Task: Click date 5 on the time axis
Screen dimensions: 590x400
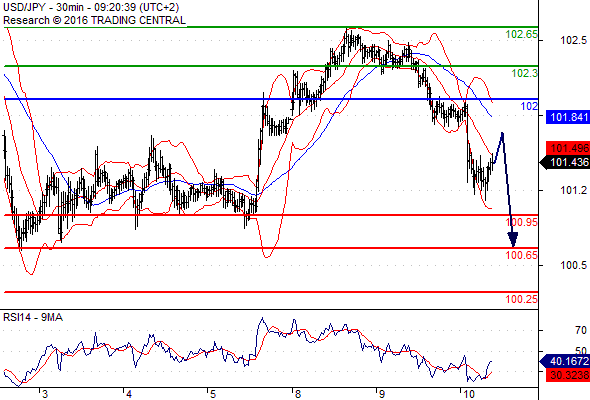Action: [x=213, y=394]
